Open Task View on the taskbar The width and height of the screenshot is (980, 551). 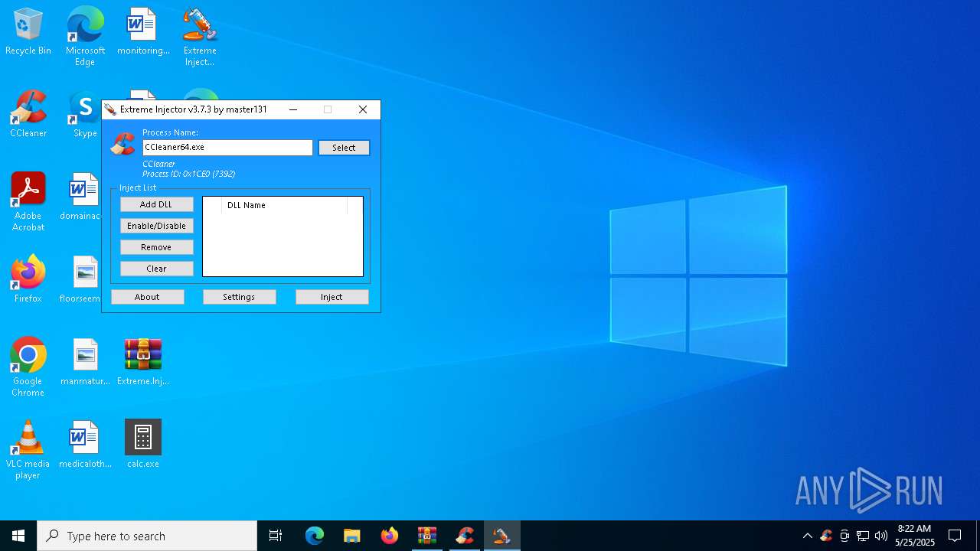pos(276,536)
